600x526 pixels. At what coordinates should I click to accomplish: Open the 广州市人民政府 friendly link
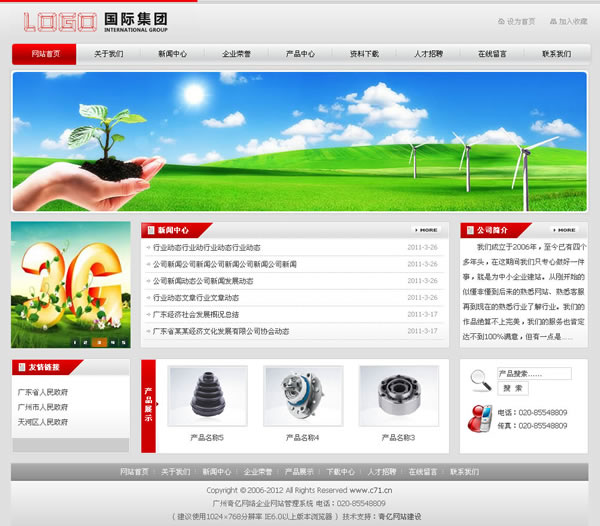[42, 407]
